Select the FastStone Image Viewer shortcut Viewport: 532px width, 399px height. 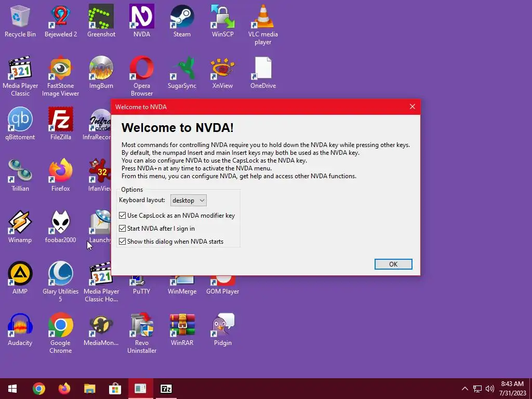61,76
